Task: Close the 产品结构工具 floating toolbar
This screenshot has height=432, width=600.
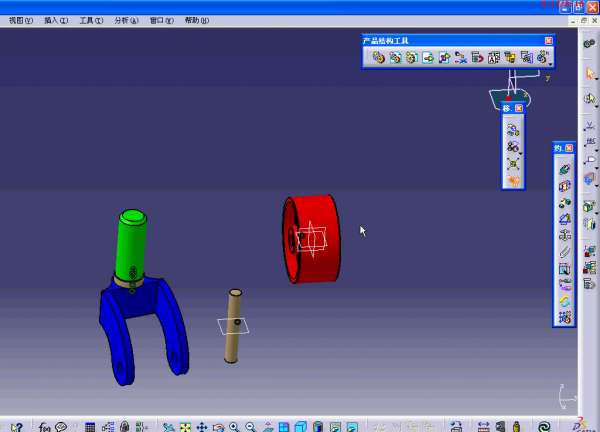Action: 548,40
